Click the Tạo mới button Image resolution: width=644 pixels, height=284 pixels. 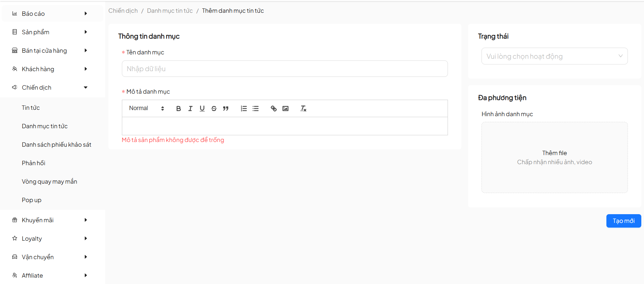pos(623,221)
